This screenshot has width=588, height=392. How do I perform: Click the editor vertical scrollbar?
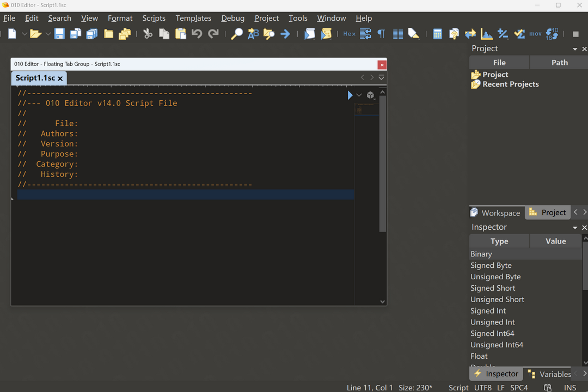tap(383, 163)
